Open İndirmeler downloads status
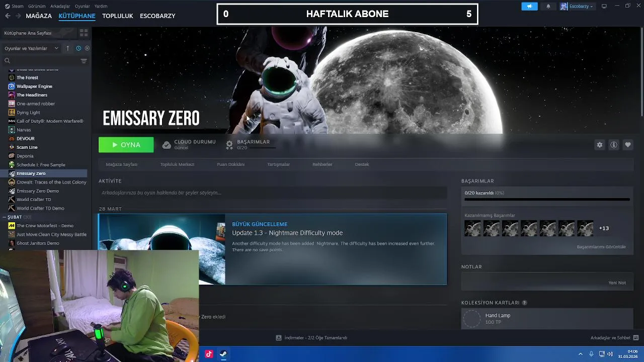 311,338
